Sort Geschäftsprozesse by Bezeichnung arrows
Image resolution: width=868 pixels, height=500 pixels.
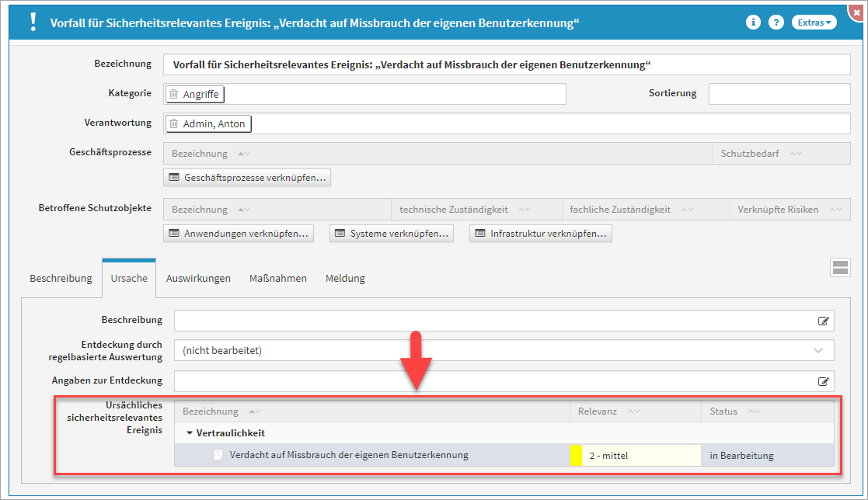pos(244,154)
